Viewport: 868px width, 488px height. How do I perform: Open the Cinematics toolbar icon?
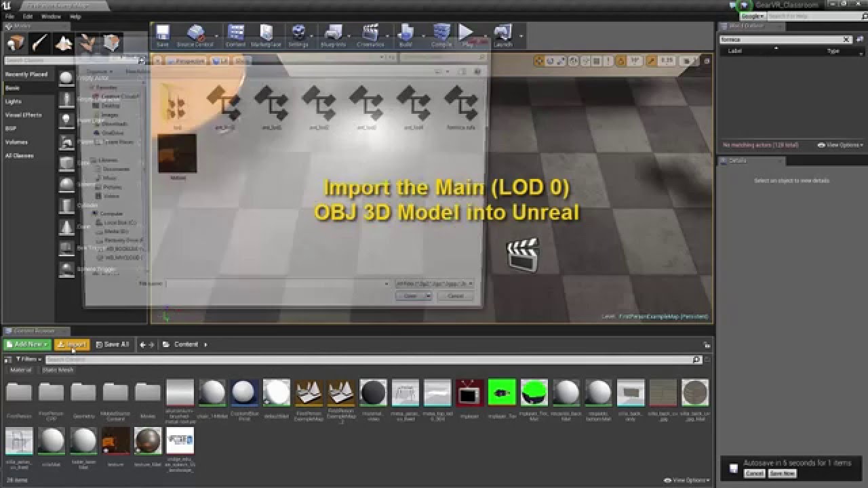pyautogui.click(x=370, y=35)
